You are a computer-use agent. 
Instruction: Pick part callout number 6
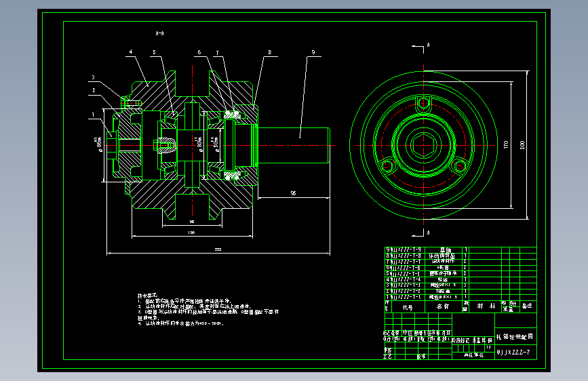pos(199,52)
